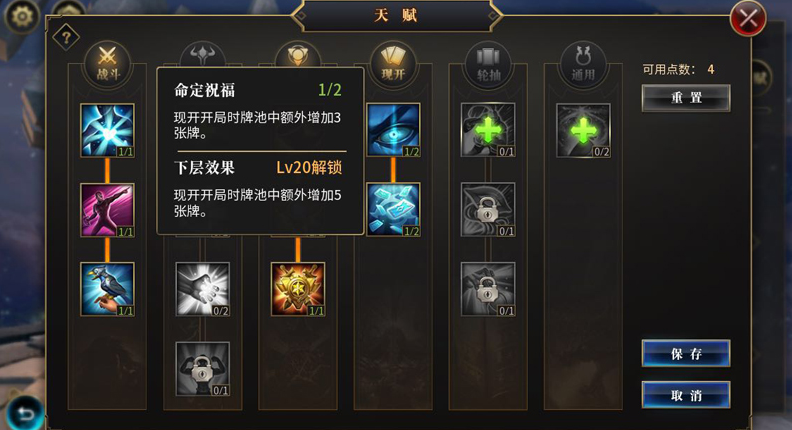The width and height of the screenshot is (792, 430).
Task: Save talents with the 保存 button
Action: point(686,353)
